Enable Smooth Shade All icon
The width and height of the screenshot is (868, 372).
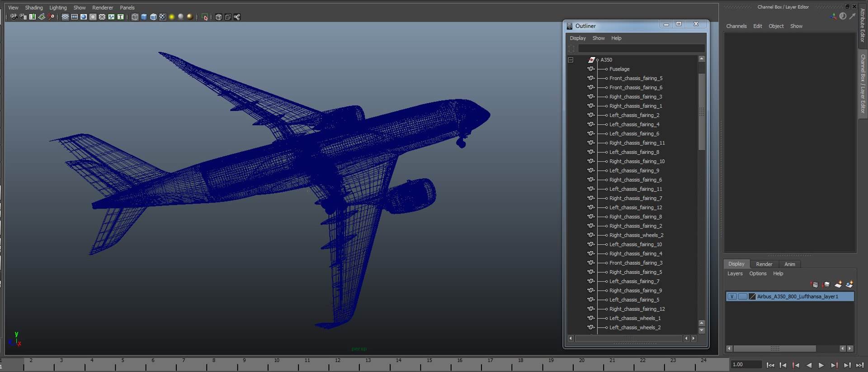point(144,17)
